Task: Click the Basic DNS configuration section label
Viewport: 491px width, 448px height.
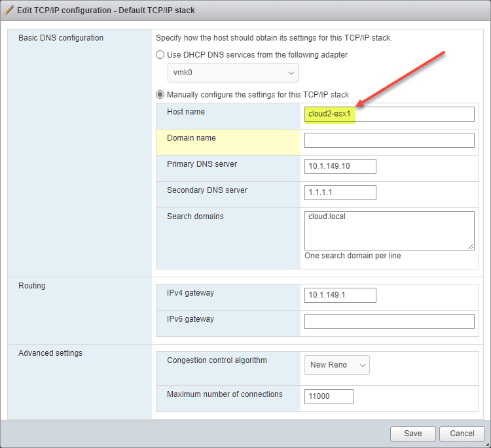Action: click(61, 38)
